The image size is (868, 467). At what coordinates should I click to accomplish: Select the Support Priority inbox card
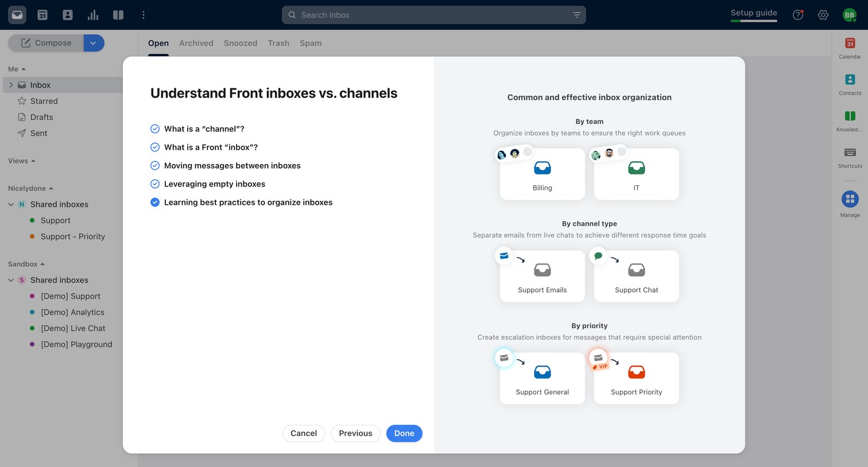[x=637, y=378]
